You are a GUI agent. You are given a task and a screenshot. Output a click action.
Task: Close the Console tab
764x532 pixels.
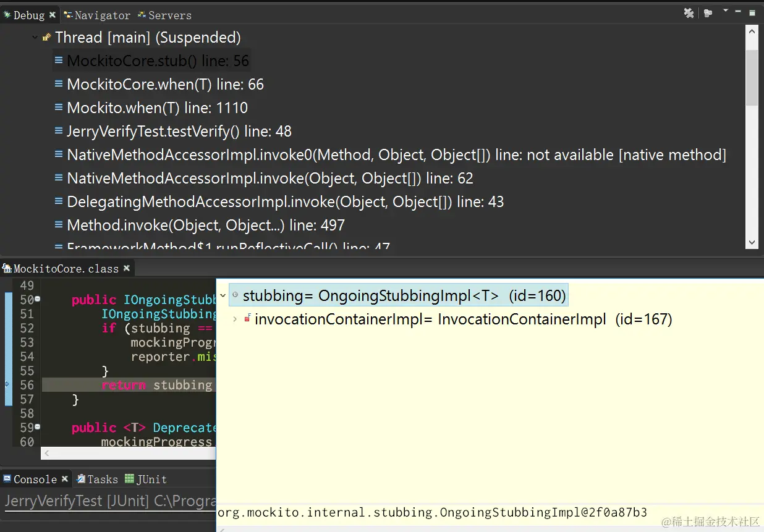tap(64, 479)
